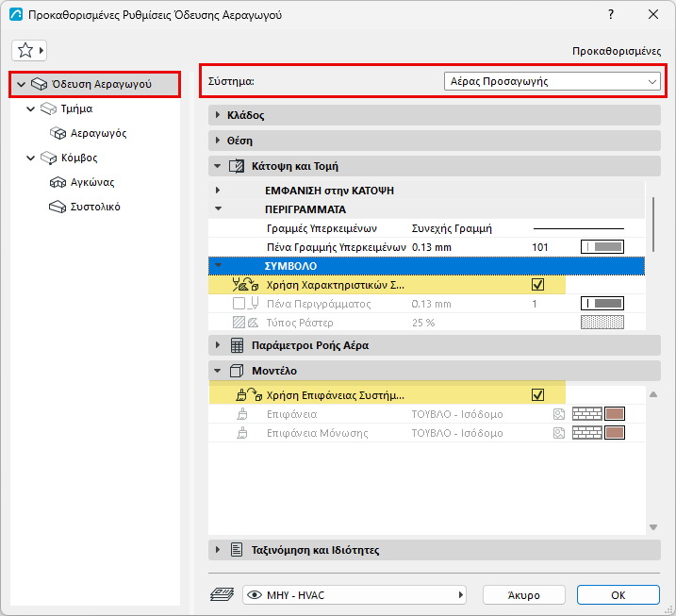
Task: Click the Συνεχής Γραμμή line type preview
Action: [579, 228]
